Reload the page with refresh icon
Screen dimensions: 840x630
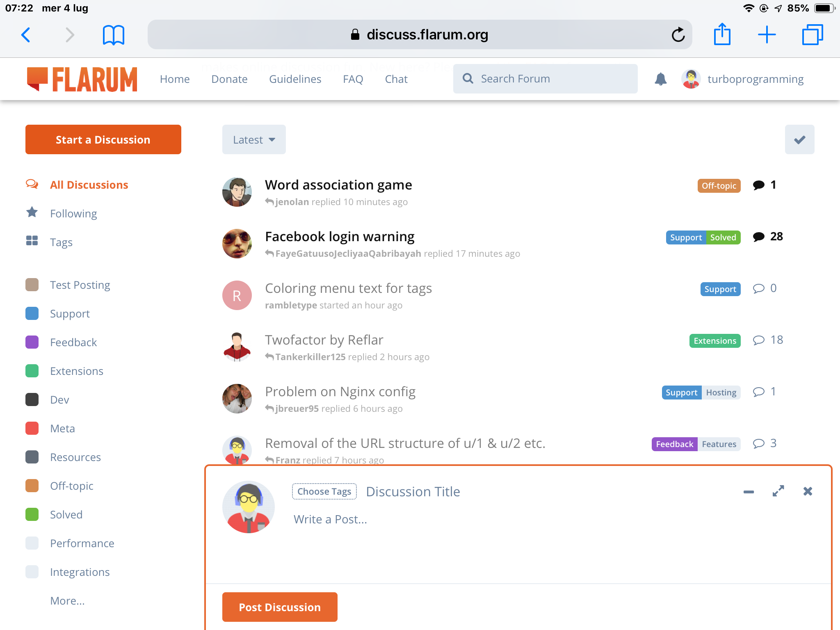[678, 35]
